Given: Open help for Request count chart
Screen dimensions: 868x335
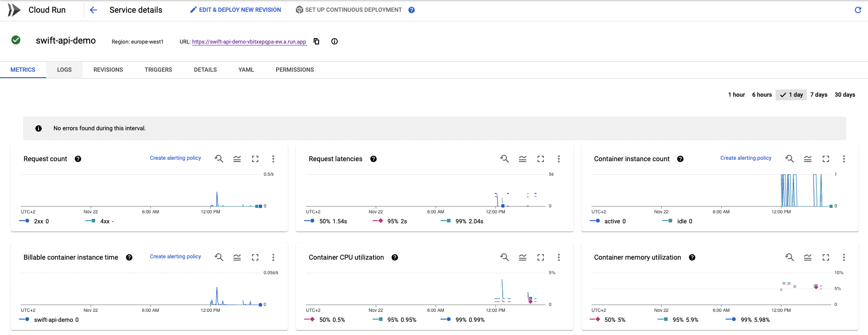Looking at the screenshot, I should 78,159.
